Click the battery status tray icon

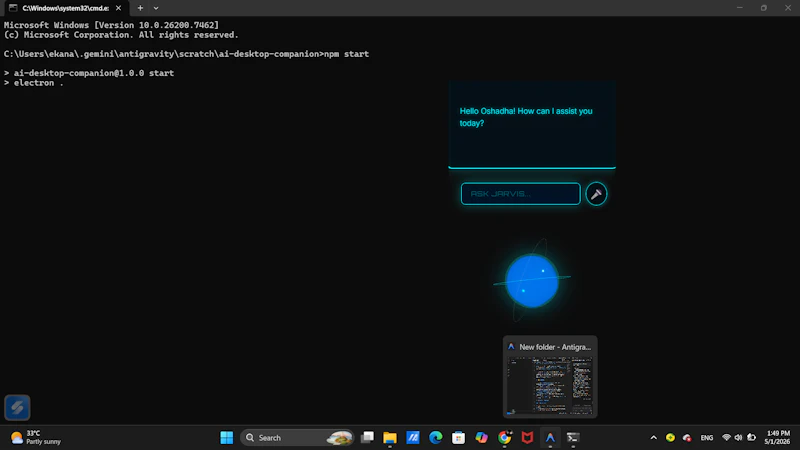(x=751, y=437)
